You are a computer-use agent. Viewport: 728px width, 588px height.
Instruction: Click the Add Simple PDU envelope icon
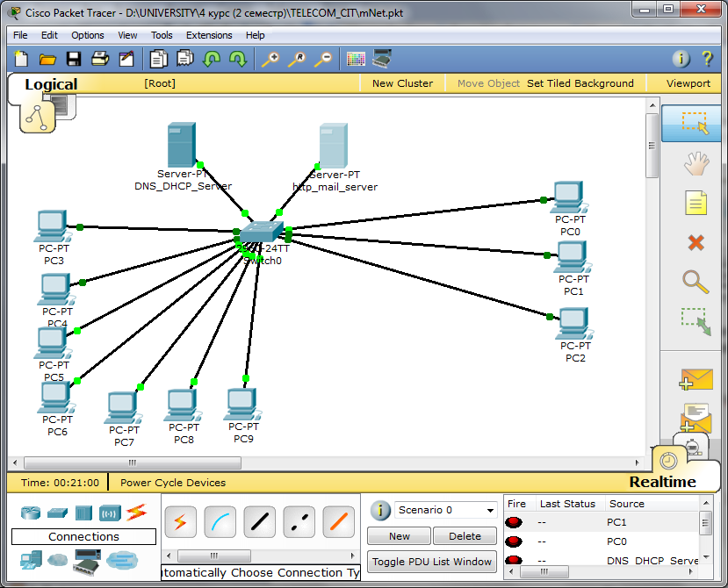[696, 380]
